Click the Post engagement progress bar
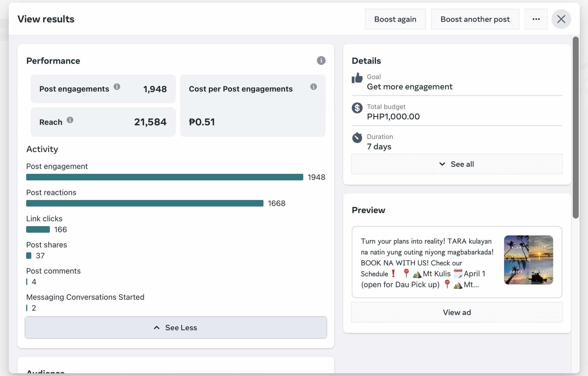The image size is (588, 376). [x=165, y=177]
